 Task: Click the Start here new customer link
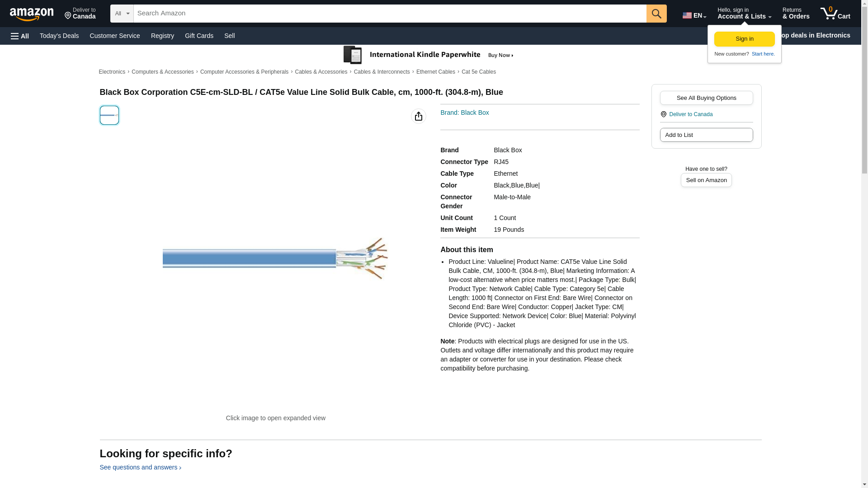[x=763, y=54]
